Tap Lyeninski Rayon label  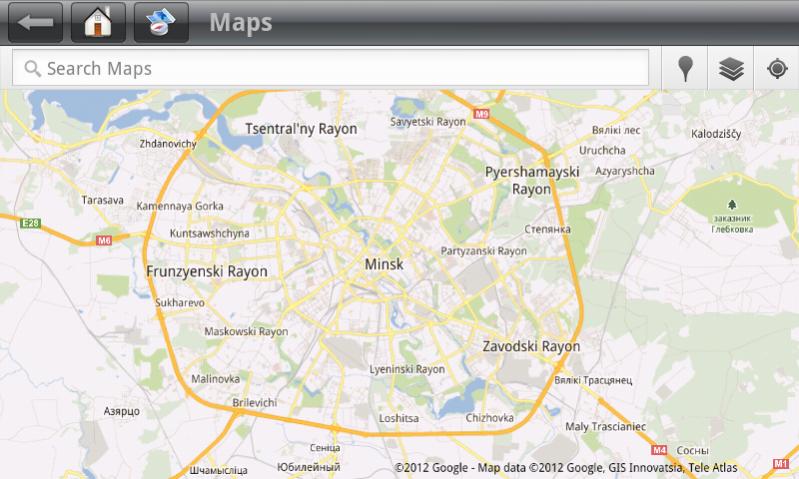[x=407, y=369]
